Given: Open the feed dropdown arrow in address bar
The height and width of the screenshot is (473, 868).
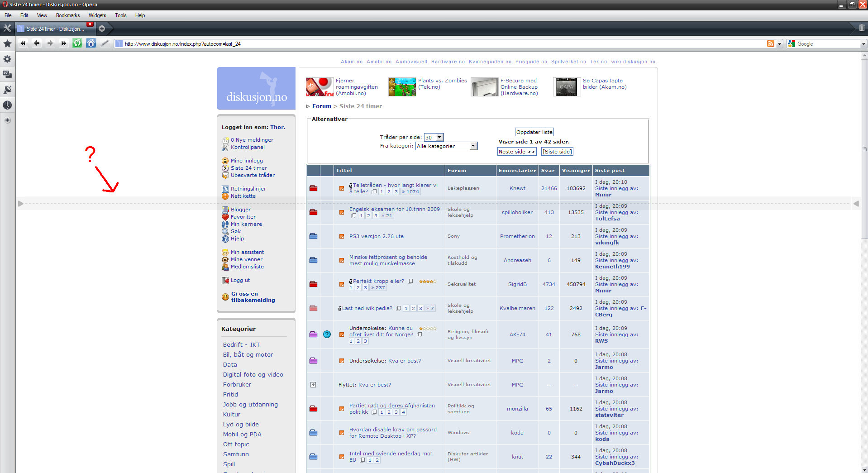Looking at the screenshot, I should 779,44.
